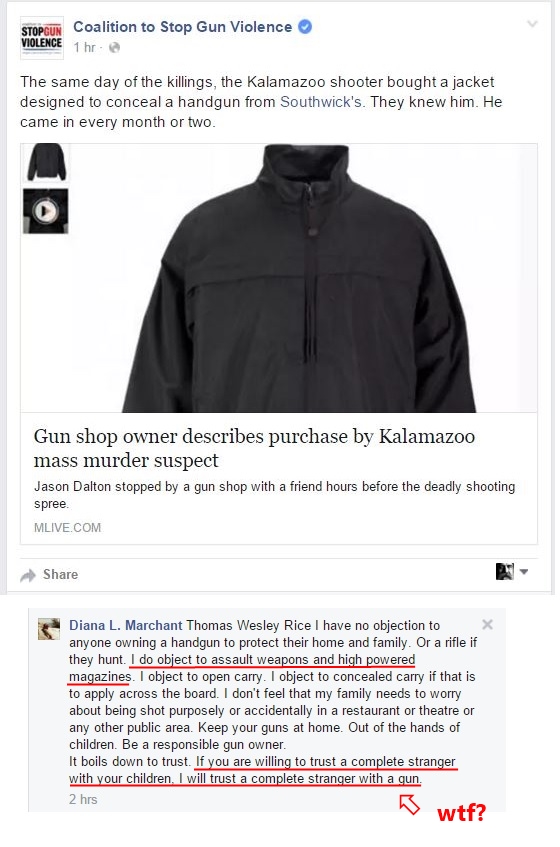Click the blue verified badge
This screenshot has width=560, height=847.
[305, 26]
